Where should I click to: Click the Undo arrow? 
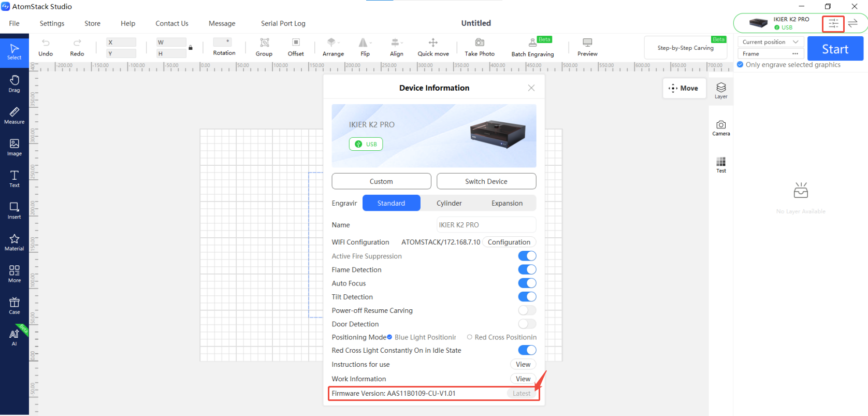pyautogui.click(x=46, y=47)
